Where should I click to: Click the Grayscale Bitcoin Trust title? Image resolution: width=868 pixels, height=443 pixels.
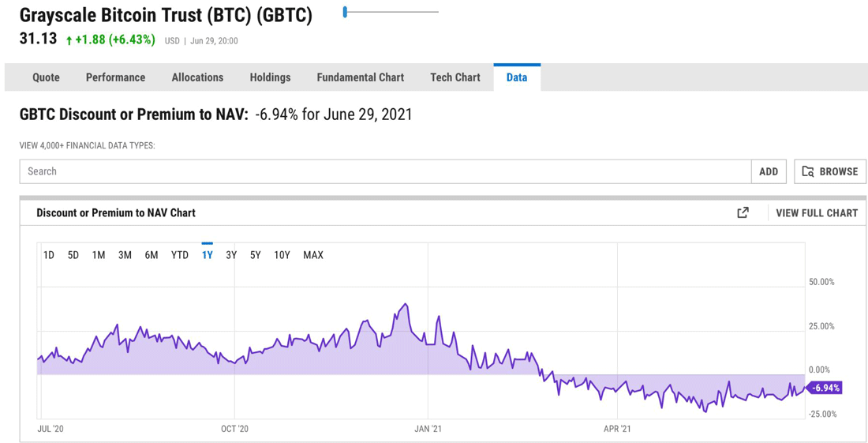[166, 16]
